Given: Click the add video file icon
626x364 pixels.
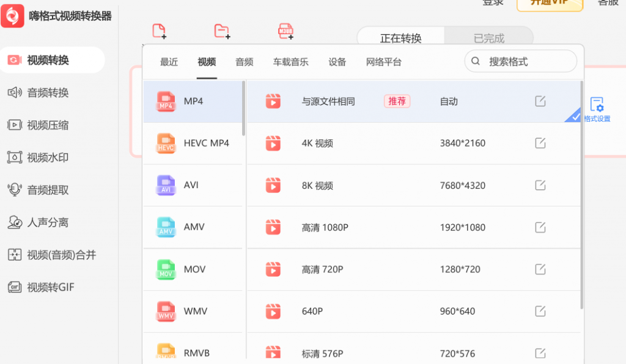Looking at the screenshot, I should tap(160, 31).
